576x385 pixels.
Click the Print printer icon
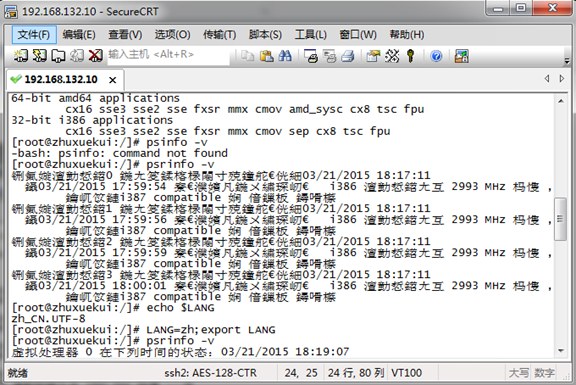pyautogui.click(x=348, y=56)
